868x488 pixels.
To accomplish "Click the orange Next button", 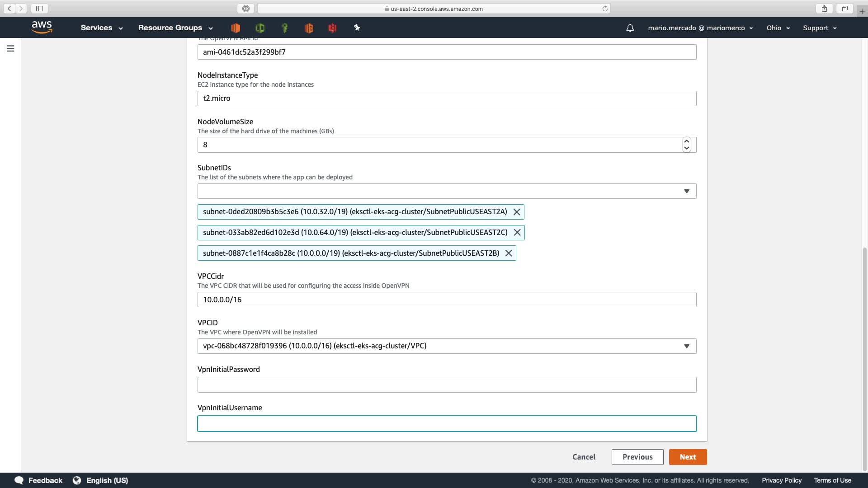I will click(688, 457).
